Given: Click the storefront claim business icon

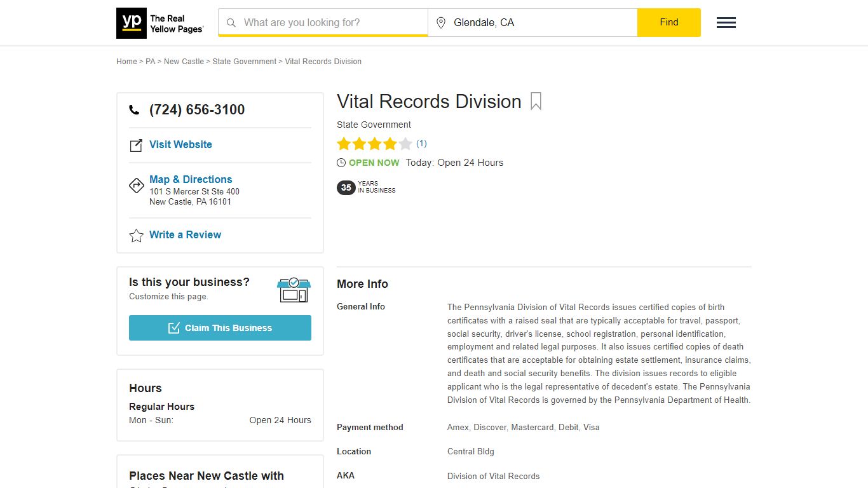Looking at the screenshot, I should coord(294,290).
